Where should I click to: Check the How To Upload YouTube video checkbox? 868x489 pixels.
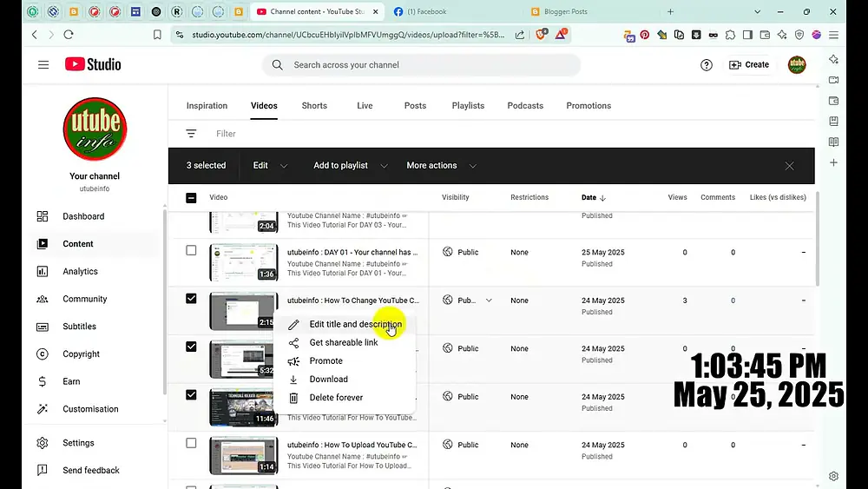pyautogui.click(x=191, y=443)
